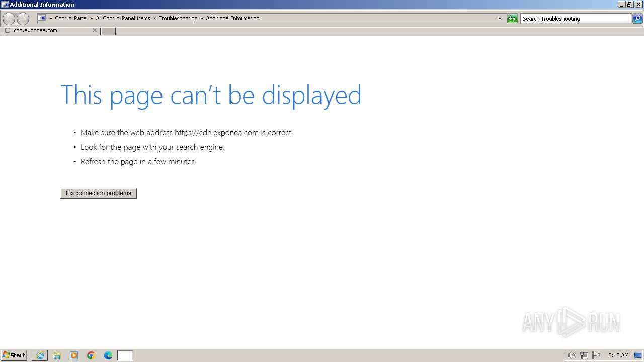
Task: Click the search magnifier button
Action: click(x=637, y=19)
